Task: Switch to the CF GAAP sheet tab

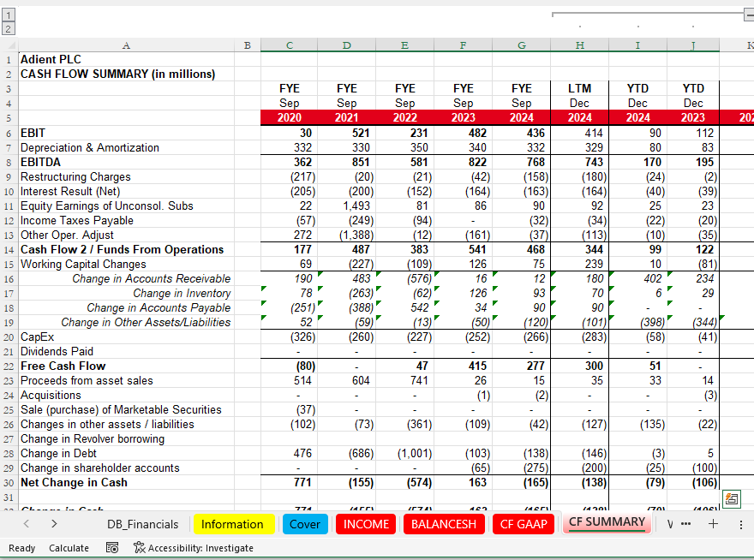Action: tap(524, 524)
